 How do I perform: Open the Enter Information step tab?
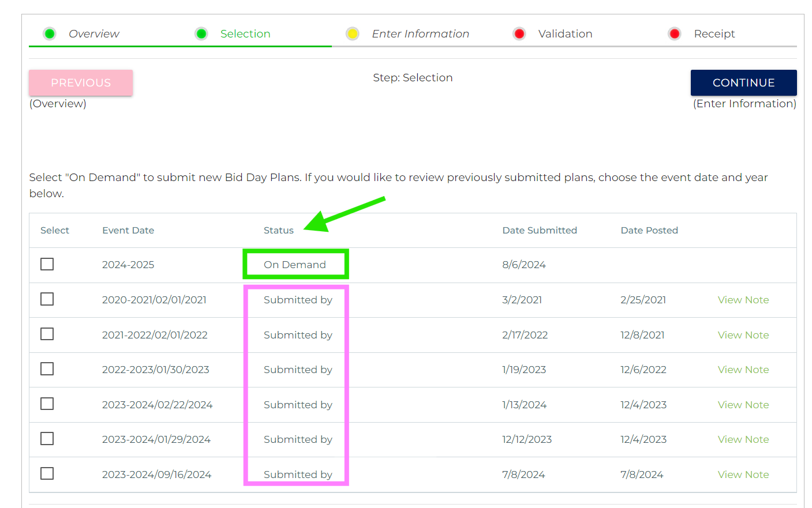pyautogui.click(x=420, y=34)
